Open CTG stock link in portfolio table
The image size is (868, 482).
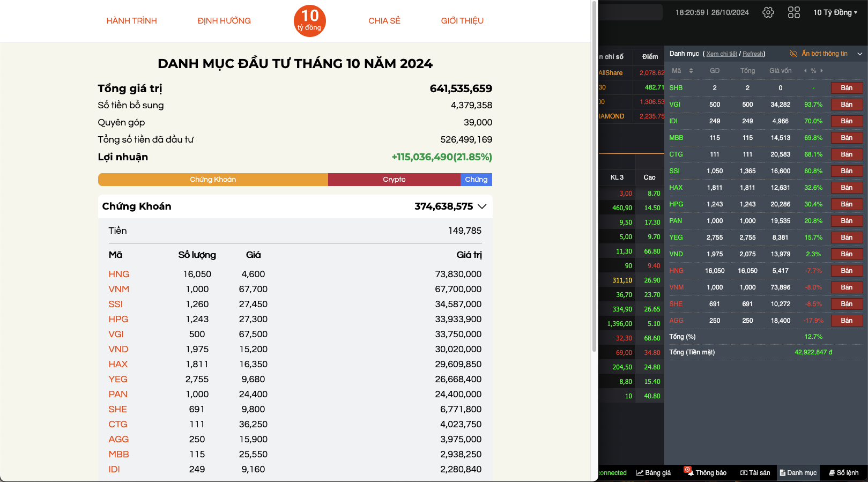coord(118,424)
